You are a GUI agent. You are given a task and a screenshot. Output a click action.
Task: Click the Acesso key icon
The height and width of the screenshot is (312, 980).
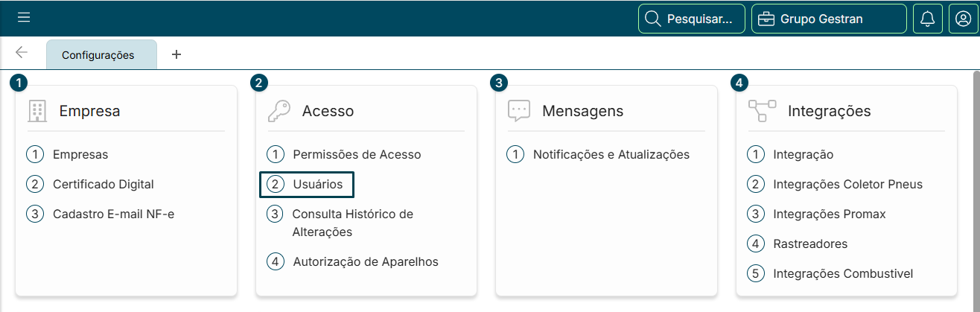coord(279,111)
